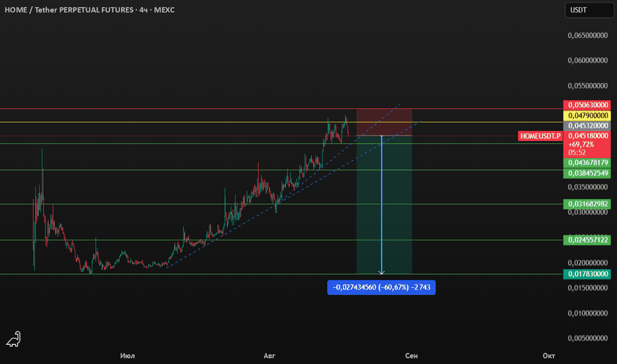Click the HOMEUSDT.P symbol tag
The height and width of the screenshot is (364, 617).
(x=540, y=136)
